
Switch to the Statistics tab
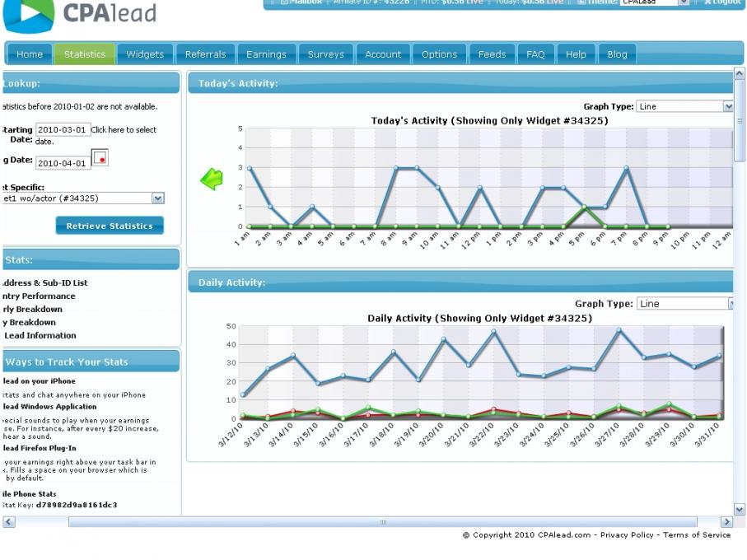84,54
